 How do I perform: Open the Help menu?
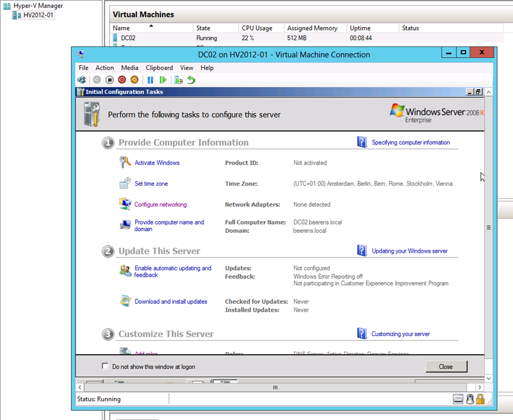[207, 68]
